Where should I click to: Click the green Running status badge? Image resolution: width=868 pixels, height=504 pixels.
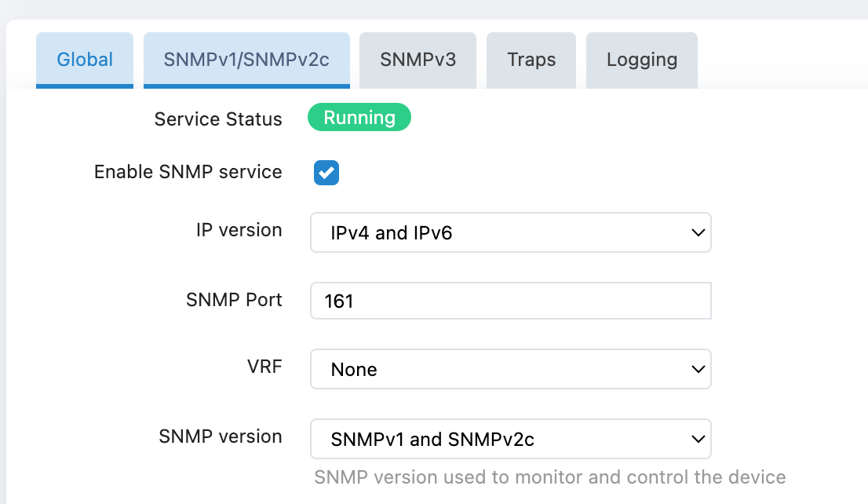tap(359, 118)
